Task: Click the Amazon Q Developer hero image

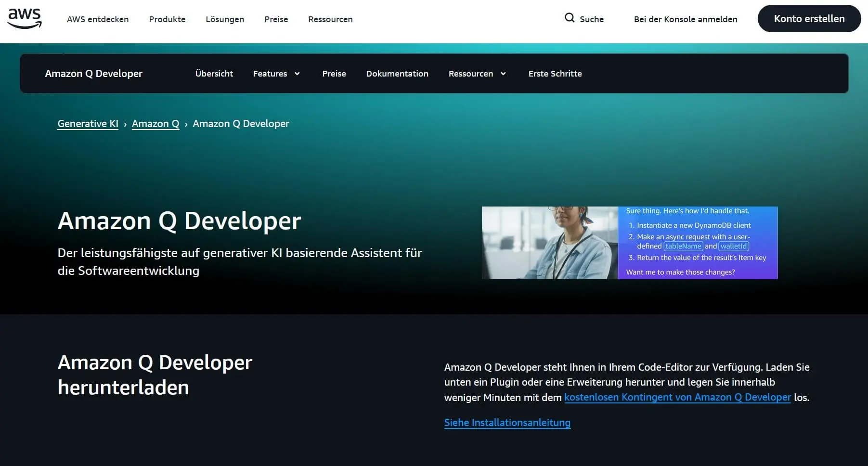Action: point(628,243)
